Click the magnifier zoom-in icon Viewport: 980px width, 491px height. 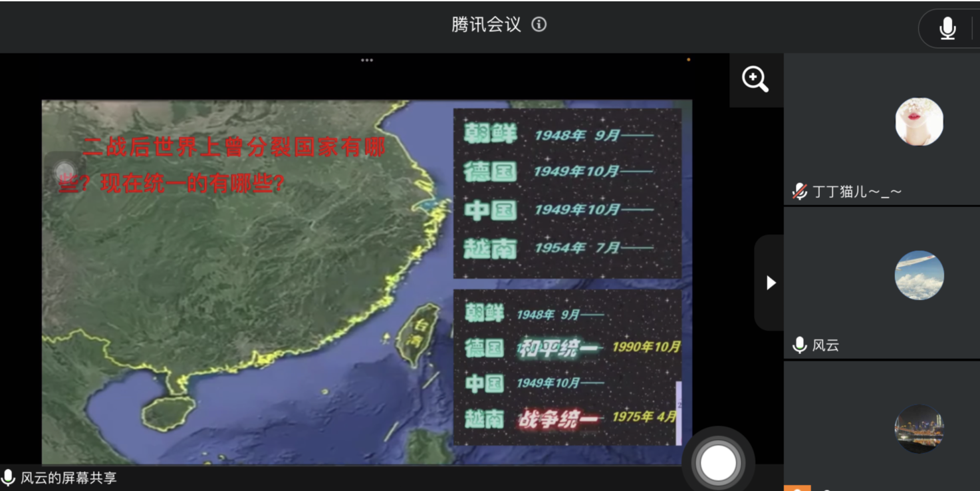(755, 80)
